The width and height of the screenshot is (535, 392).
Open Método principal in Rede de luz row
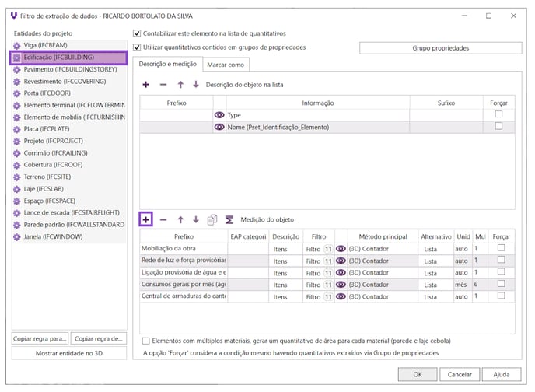coord(383,261)
